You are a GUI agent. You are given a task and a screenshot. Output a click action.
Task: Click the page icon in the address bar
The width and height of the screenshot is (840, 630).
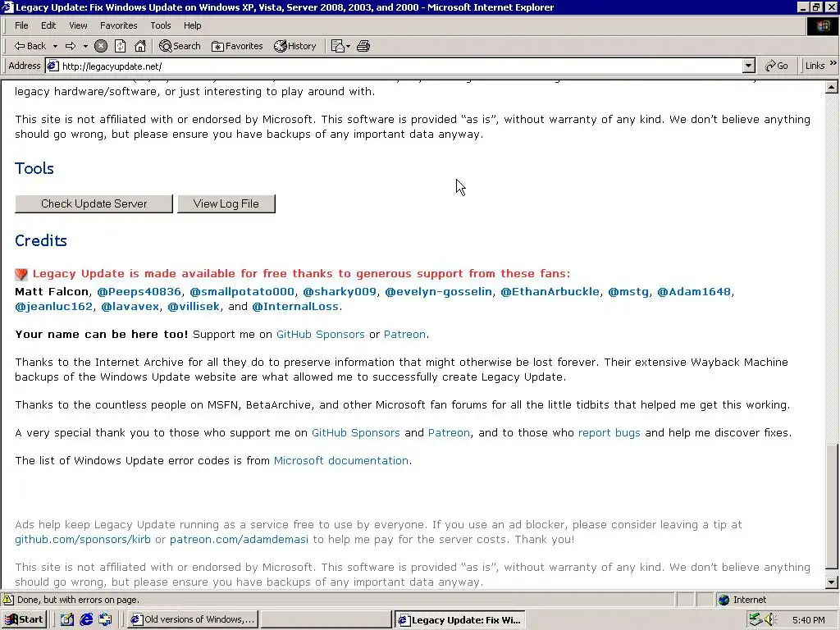52,66
